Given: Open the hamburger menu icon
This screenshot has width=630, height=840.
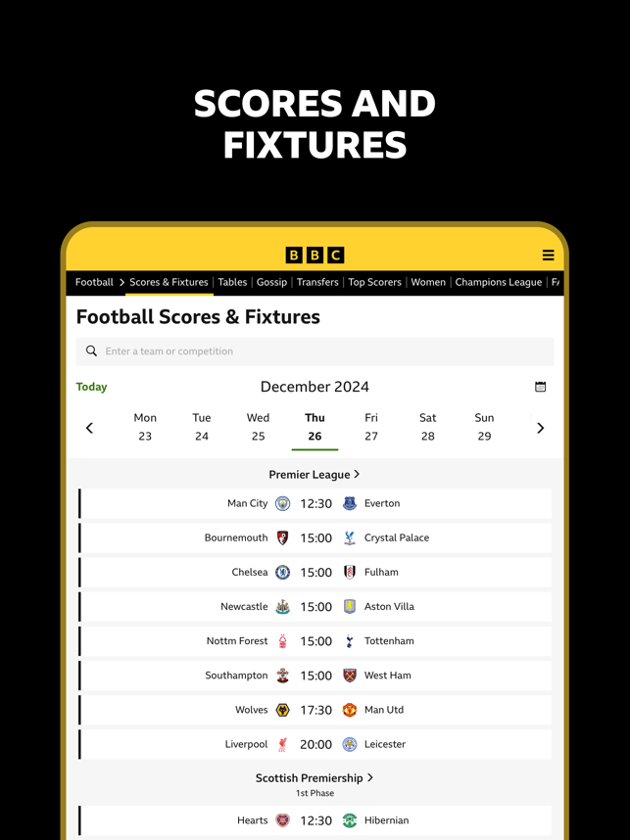Looking at the screenshot, I should (548, 255).
